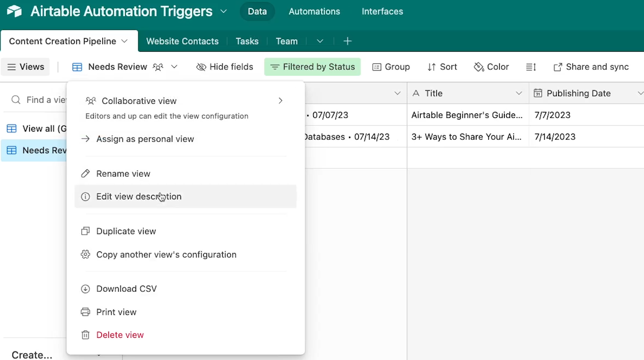Open the Sort options
644x360 pixels.
[x=442, y=67]
